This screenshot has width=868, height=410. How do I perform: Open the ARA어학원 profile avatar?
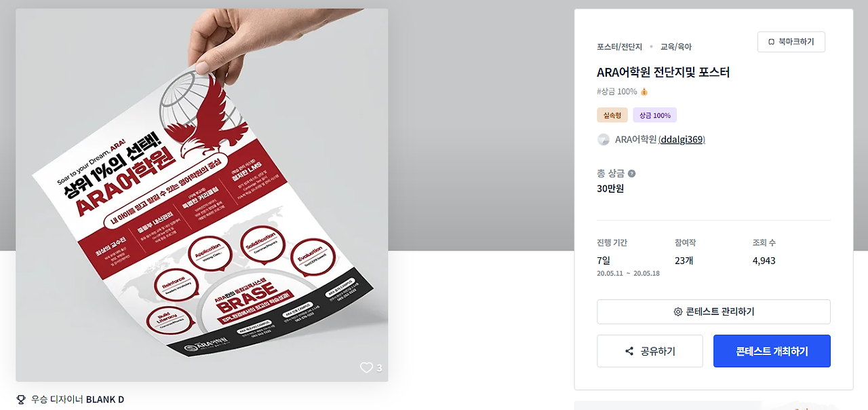[x=604, y=139]
